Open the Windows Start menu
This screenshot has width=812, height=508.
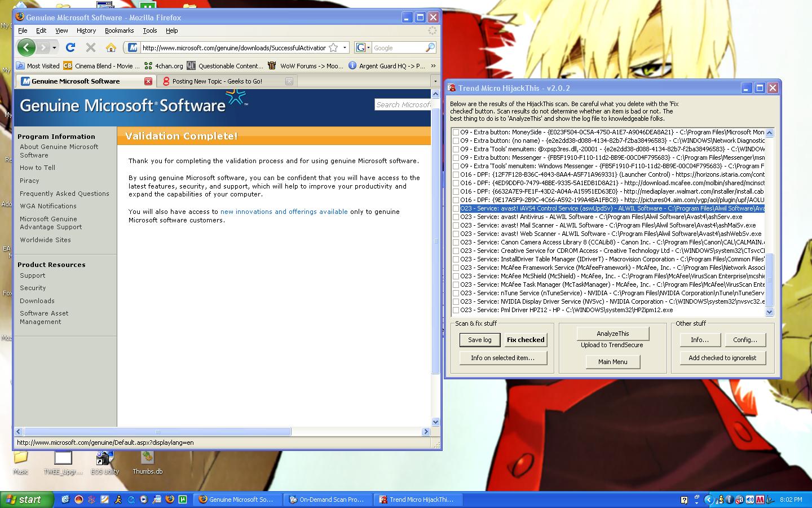pos(27,500)
